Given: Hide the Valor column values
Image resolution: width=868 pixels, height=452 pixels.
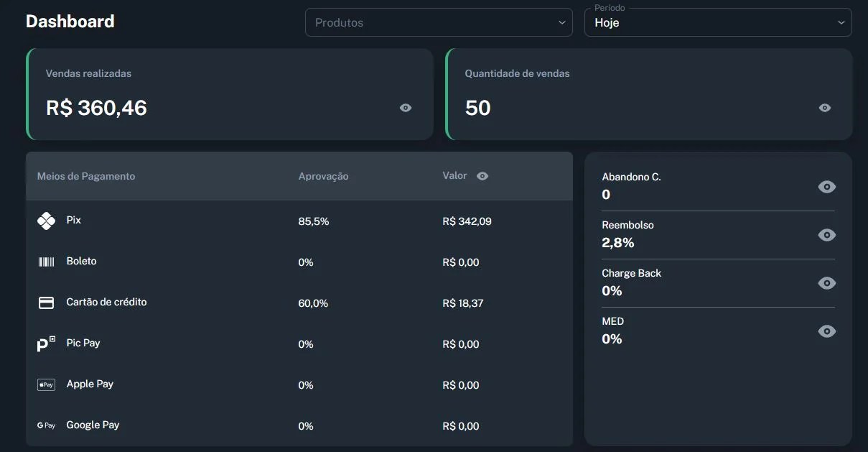Looking at the screenshot, I should 482,176.
